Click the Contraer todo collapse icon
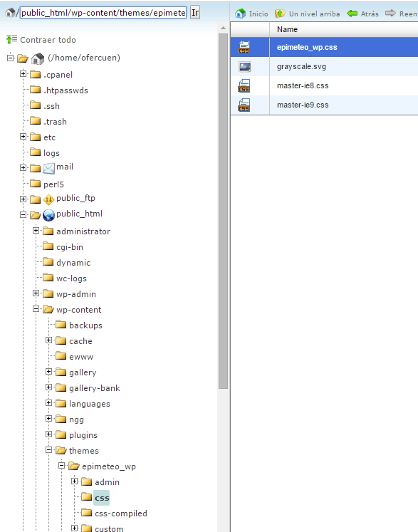 click(11, 39)
